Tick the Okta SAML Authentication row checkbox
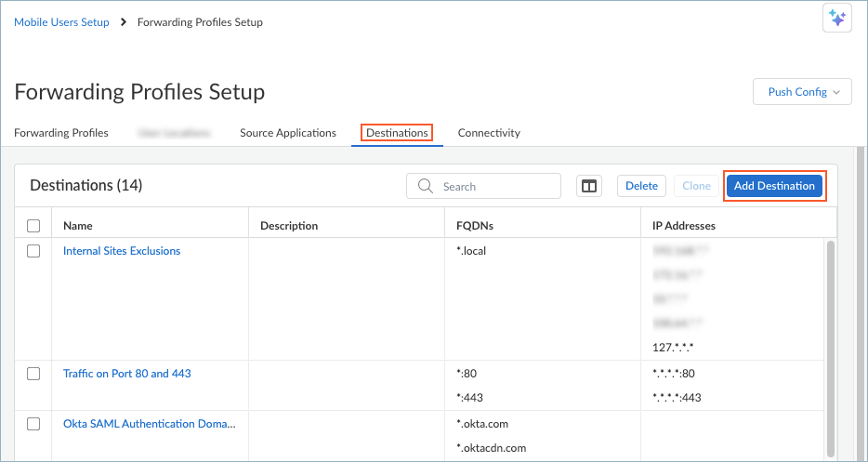 33,424
